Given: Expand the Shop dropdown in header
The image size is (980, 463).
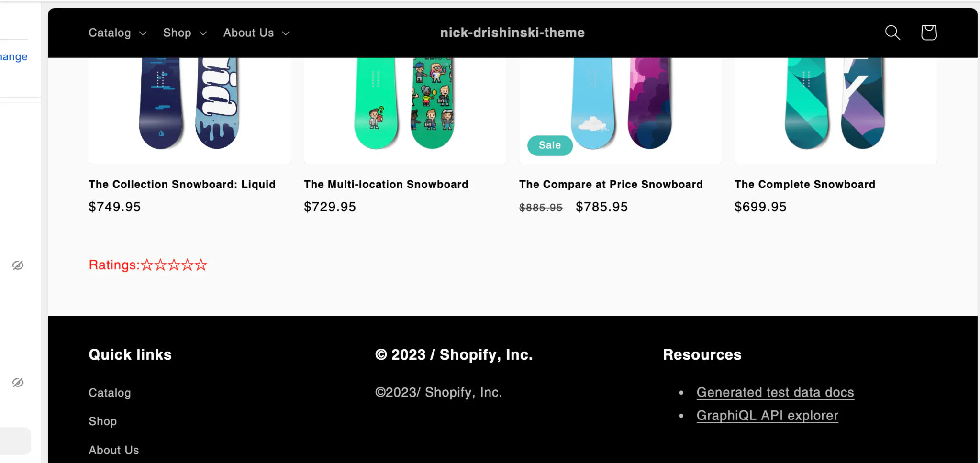Looking at the screenshot, I should tap(185, 33).
